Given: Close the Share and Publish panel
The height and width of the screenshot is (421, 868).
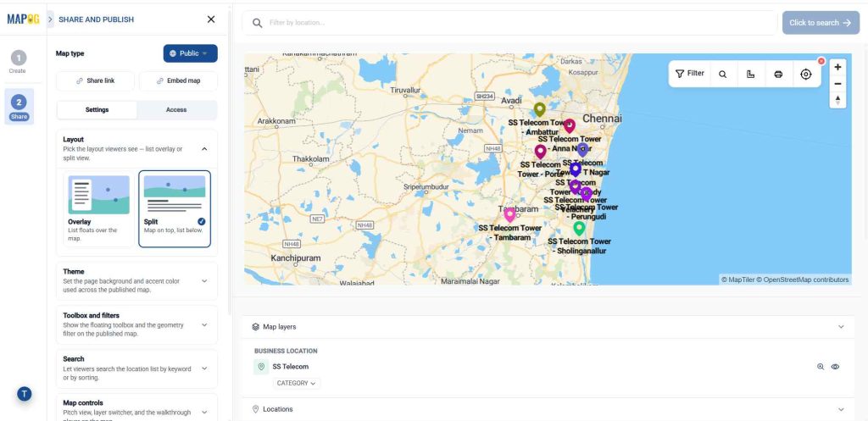Looking at the screenshot, I should (x=211, y=19).
